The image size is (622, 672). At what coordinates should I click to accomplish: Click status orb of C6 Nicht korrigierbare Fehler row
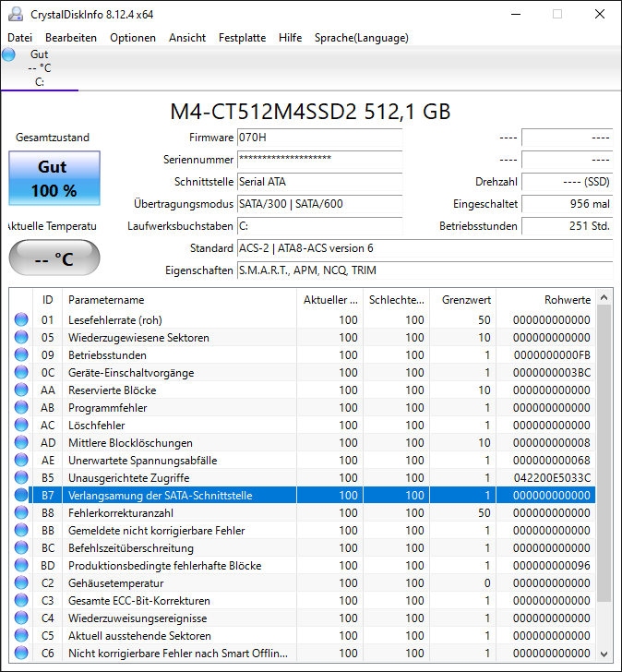(x=21, y=654)
